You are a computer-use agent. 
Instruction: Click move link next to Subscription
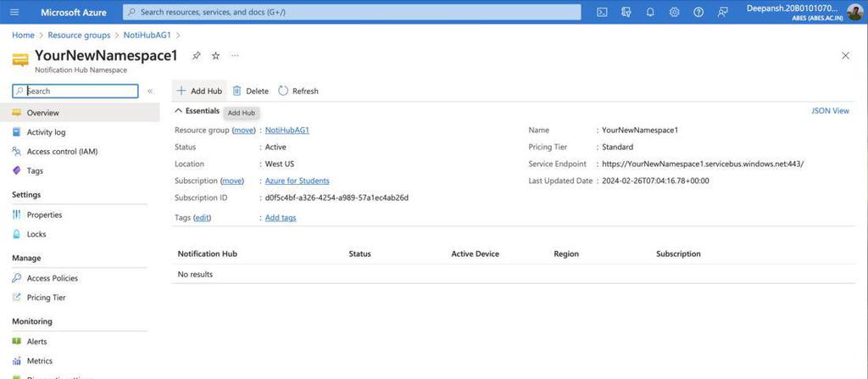[232, 181]
